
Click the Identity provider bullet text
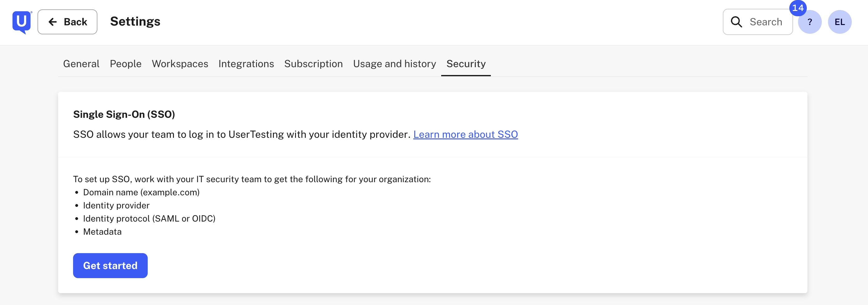tap(116, 206)
